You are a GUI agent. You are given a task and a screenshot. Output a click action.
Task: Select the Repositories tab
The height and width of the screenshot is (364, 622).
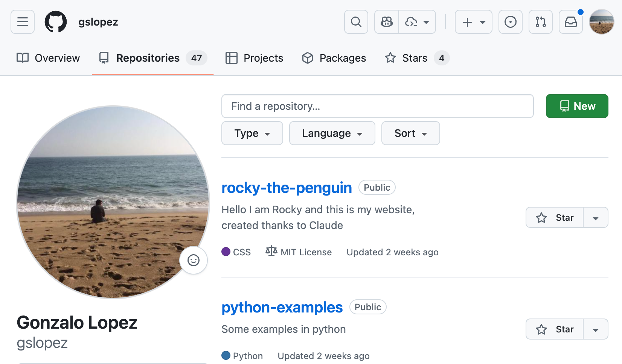[x=153, y=58]
